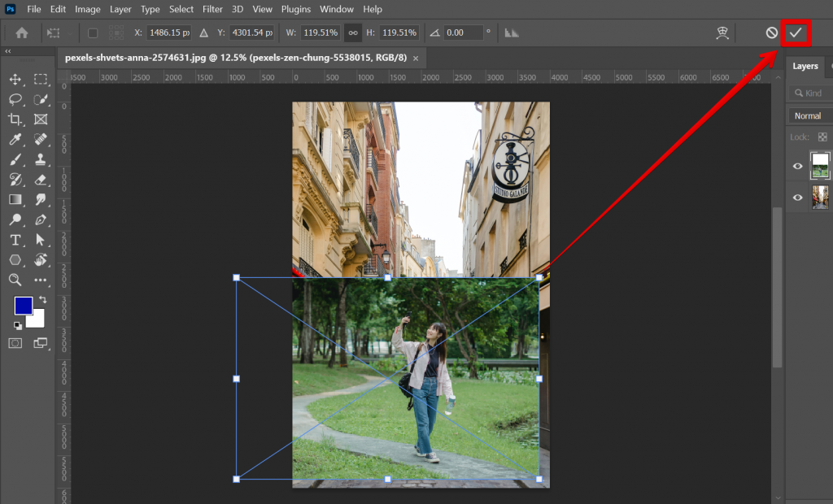Open the Filter menu

212,9
